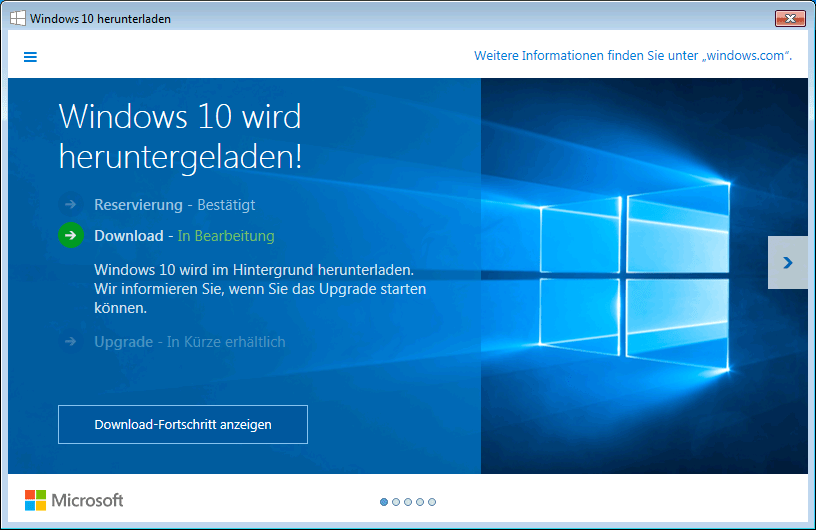Open the hamburger menu
The height and width of the screenshot is (530, 816).
click(30, 57)
